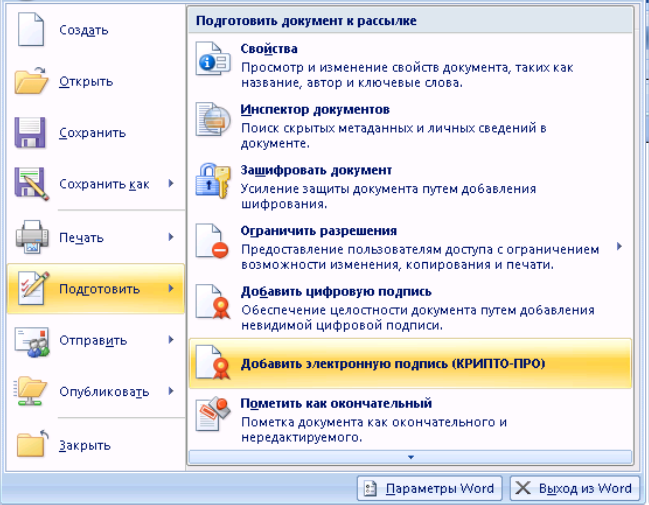
Task: Select Создать menu item
Action: (96, 30)
